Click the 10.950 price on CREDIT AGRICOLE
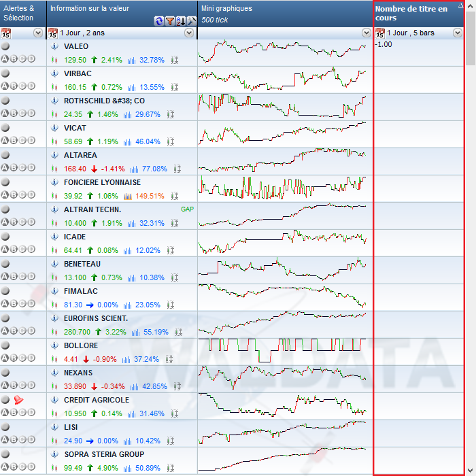Viewport: 476px width, 476px height. pos(75,413)
